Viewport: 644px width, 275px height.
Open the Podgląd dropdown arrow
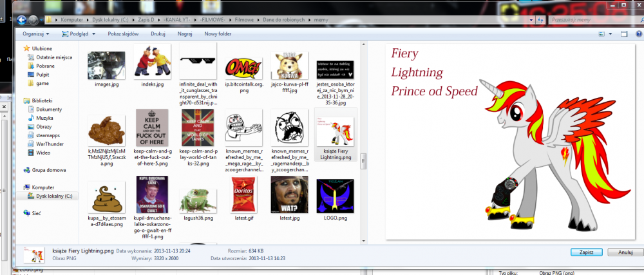[x=94, y=33]
